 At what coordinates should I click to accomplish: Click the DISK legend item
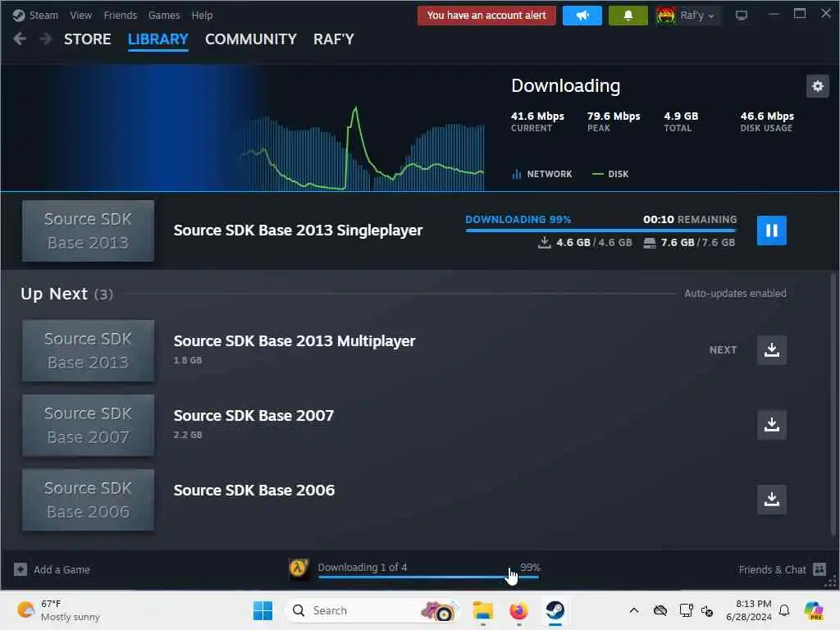pyautogui.click(x=610, y=174)
